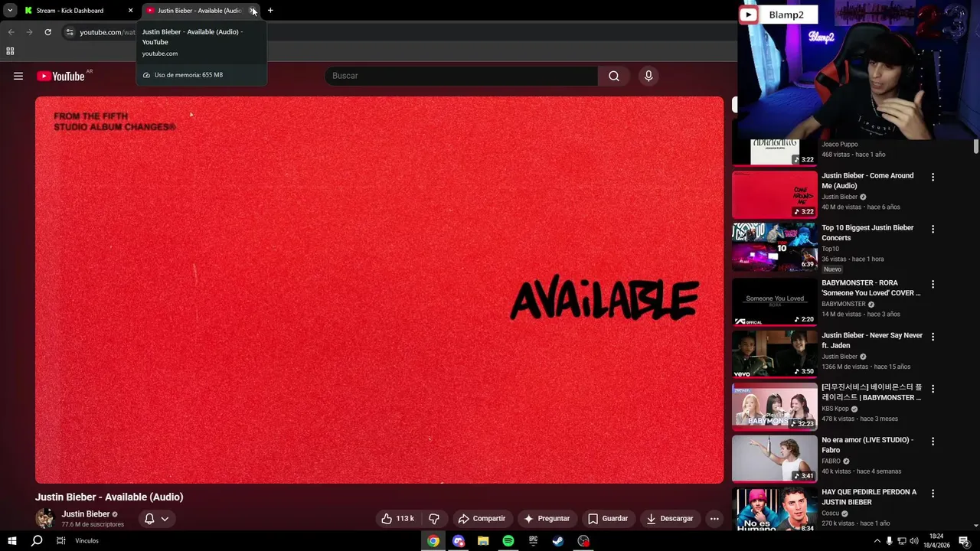Screen dimensions: 980x551
Task: Show hidden system tray icons
Action: (x=877, y=541)
